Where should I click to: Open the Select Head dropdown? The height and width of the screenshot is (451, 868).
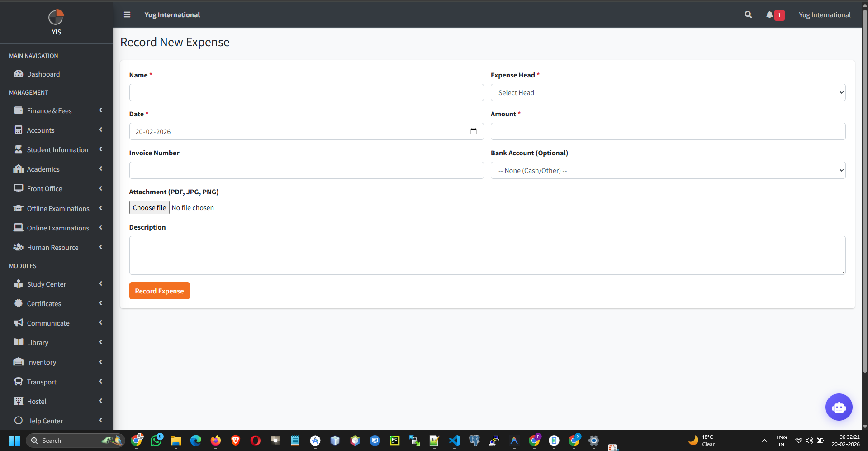click(x=668, y=92)
